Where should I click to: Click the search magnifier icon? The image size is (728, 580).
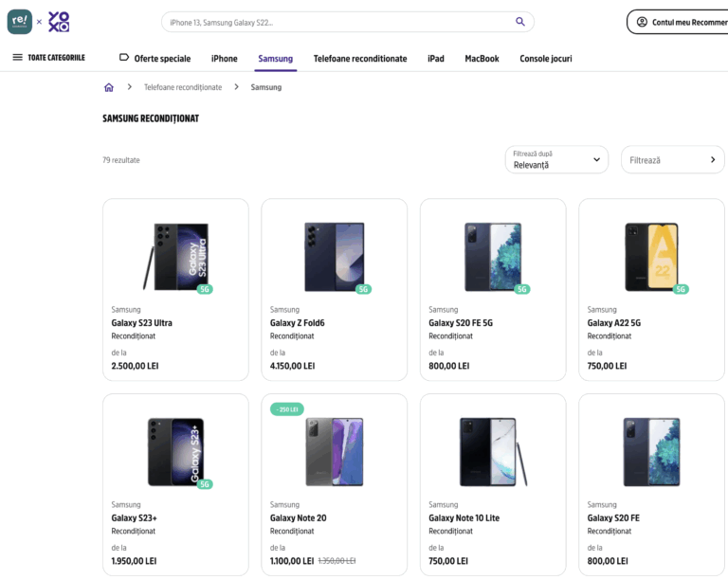(x=520, y=22)
